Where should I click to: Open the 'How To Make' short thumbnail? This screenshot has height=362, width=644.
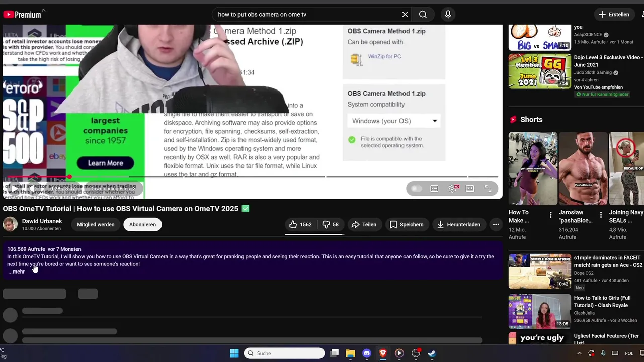tap(533, 168)
